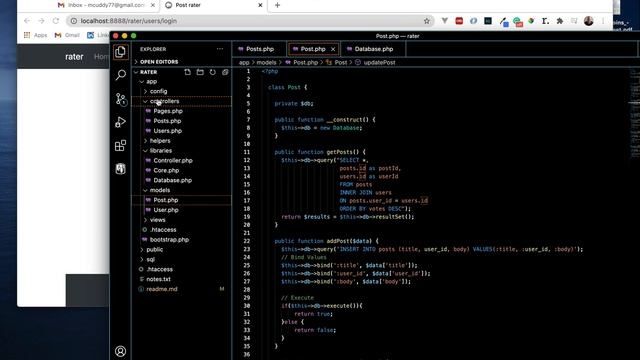Open the Run and Debug view
The width and height of the screenshot is (640, 360).
(x=120, y=122)
